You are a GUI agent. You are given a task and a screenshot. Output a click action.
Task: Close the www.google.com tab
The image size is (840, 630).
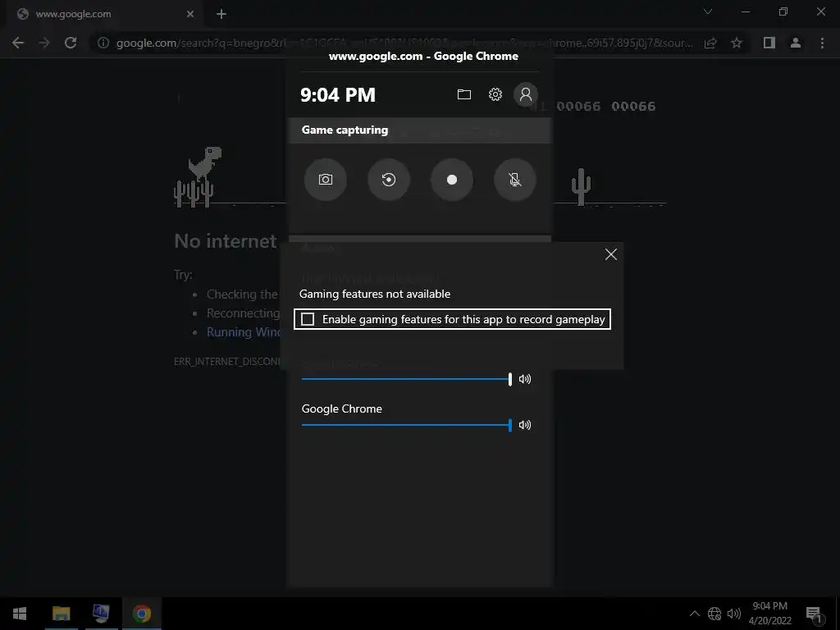tap(190, 14)
